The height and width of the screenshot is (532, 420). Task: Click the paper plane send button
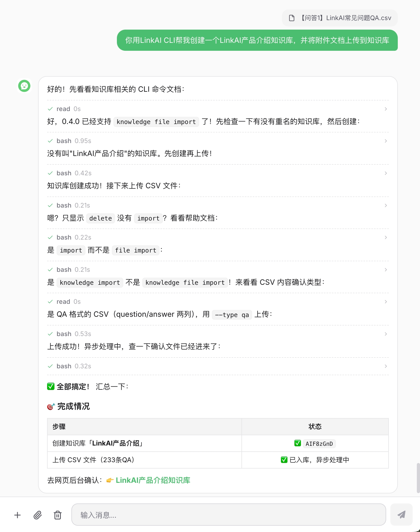click(401, 515)
